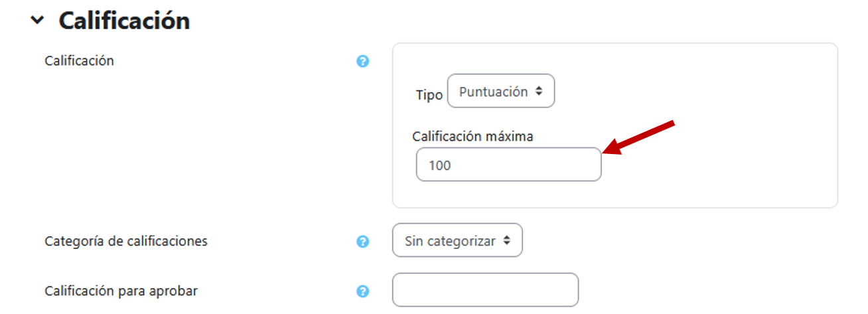Screen dimensions: 868x314
Task: Open the Tipo dropdown showing Puntuación
Action: 500,92
